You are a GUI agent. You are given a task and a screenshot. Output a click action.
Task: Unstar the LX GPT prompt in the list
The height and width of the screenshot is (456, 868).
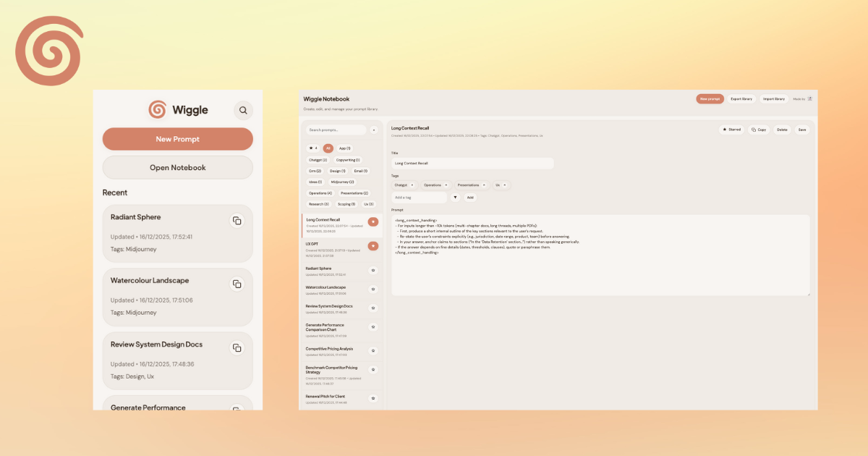373,246
